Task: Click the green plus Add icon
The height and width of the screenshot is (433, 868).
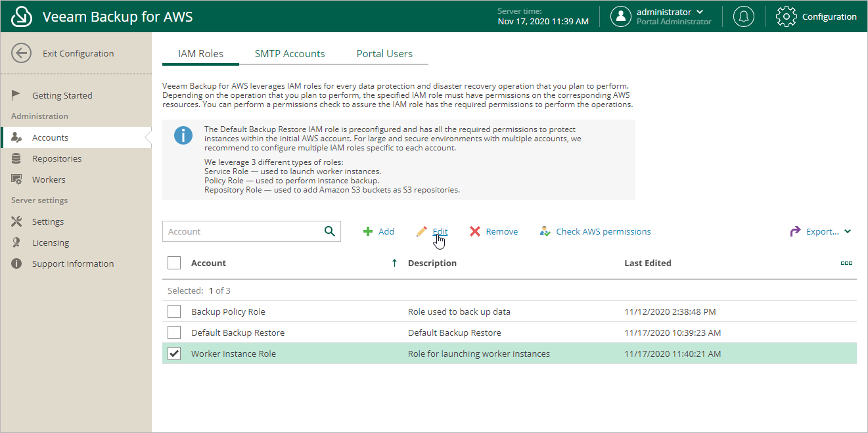Action: [x=368, y=231]
